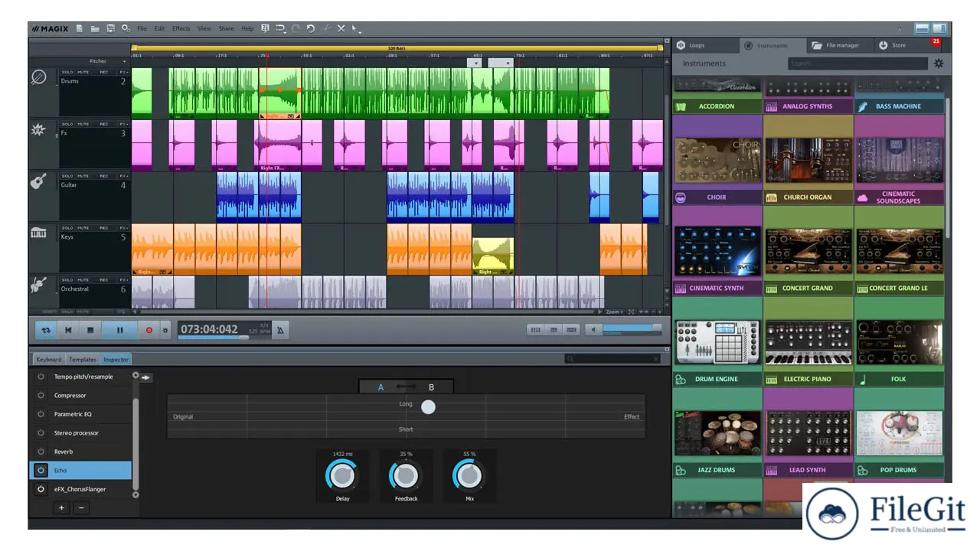The width and height of the screenshot is (980, 551).
Task: Switch to the Keyboard tab
Action: tap(48, 359)
